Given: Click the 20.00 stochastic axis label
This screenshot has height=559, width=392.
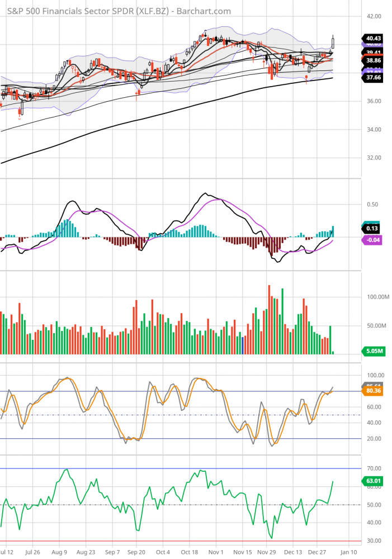Looking at the screenshot, I should tap(373, 439).
